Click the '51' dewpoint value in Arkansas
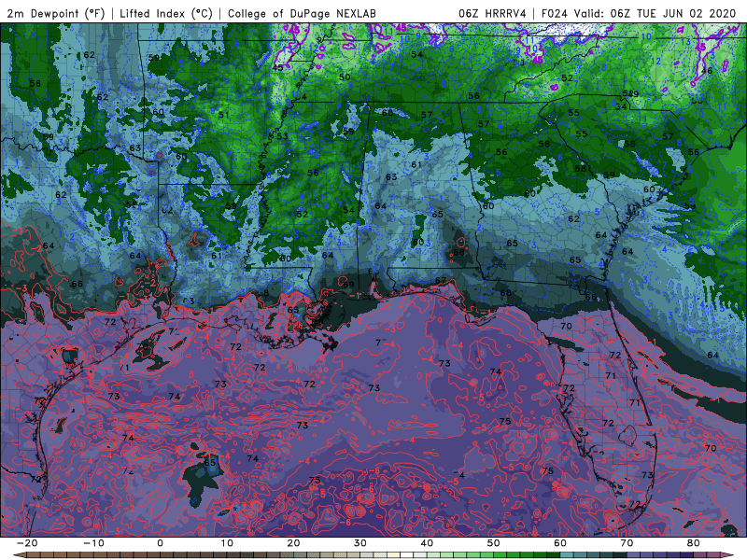 pyautogui.click(x=223, y=115)
